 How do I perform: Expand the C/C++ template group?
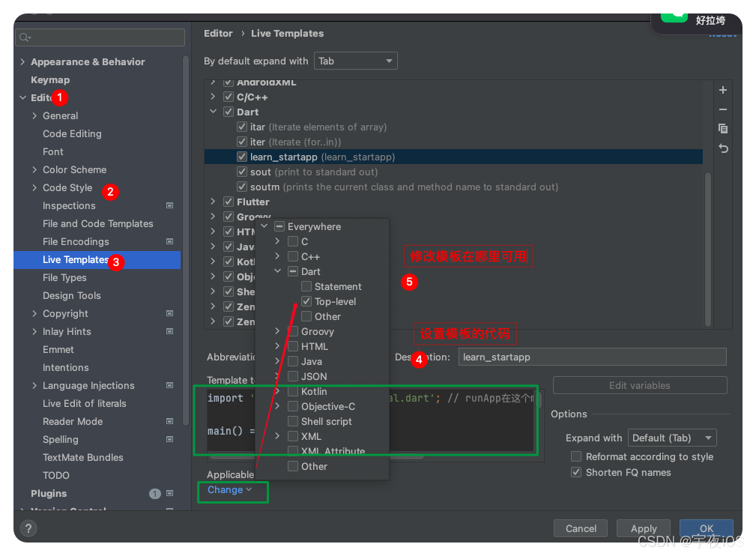(x=213, y=97)
